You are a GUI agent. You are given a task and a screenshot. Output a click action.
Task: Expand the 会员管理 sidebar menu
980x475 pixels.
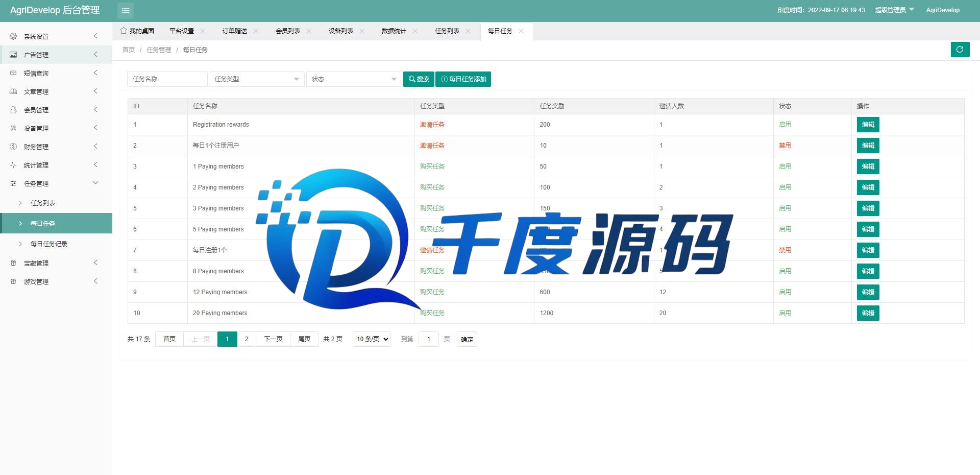coord(56,110)
